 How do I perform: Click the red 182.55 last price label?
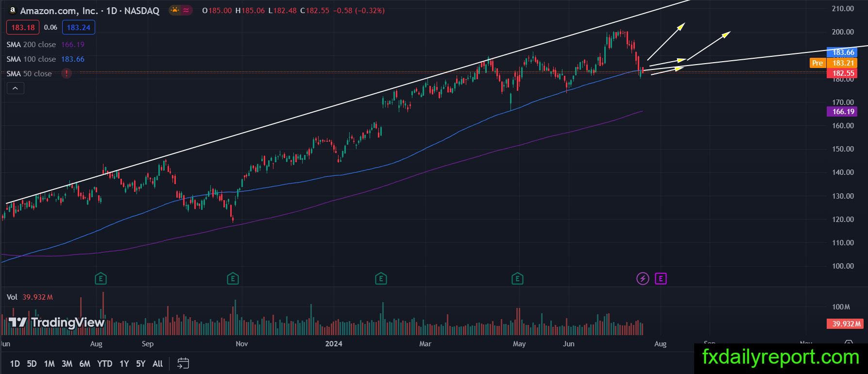842,73
